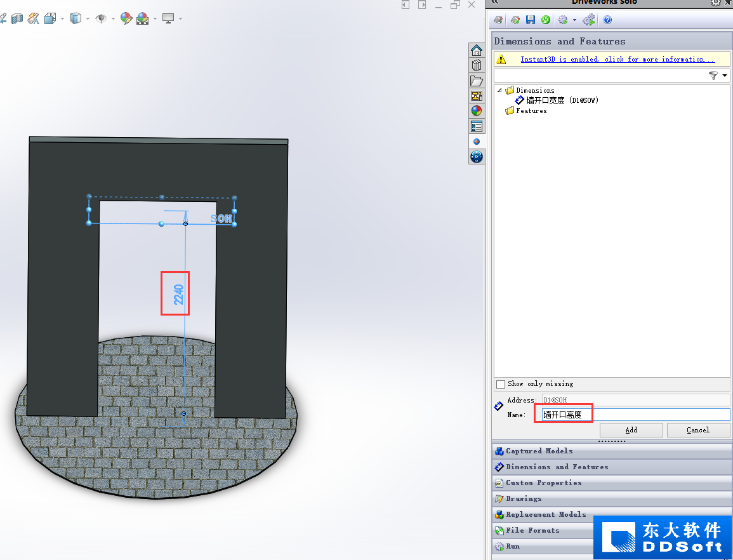Click DriveWorks open project book icon

pyautogui.click(x=498, y=20)
